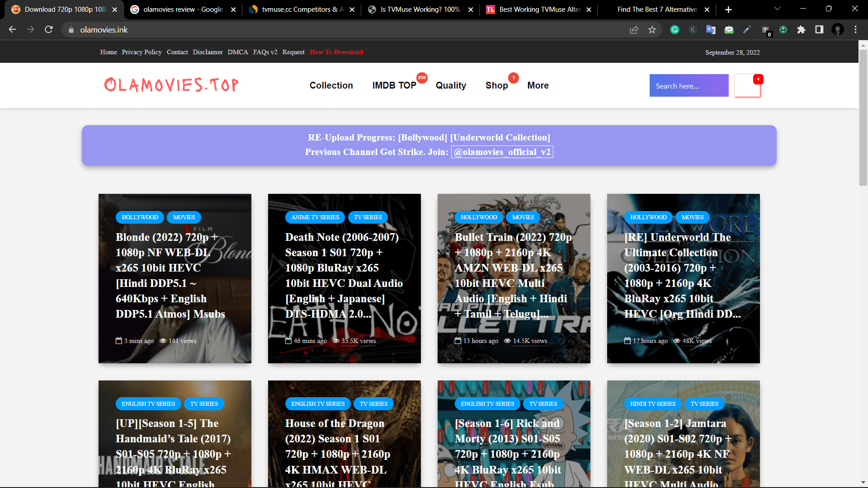Click the address bar URL olamovies.ink
Viewport: 868px width, 488px height.
tap(104, 30)
